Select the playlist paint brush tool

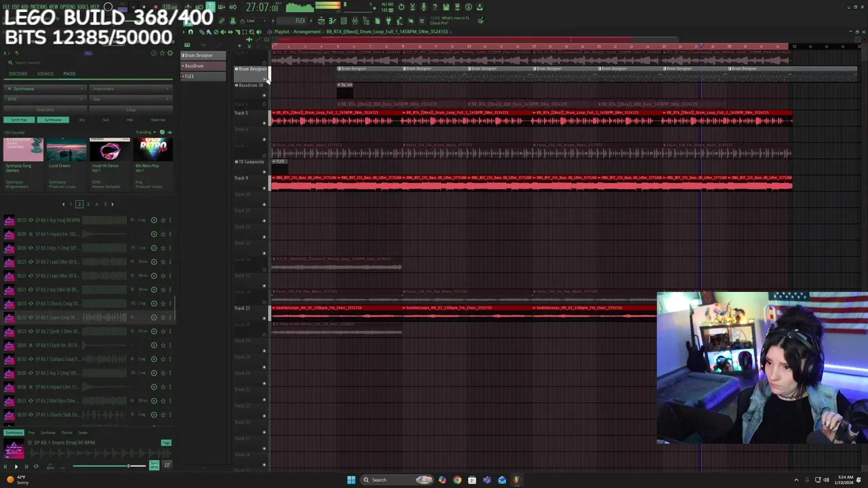[208, 32]
